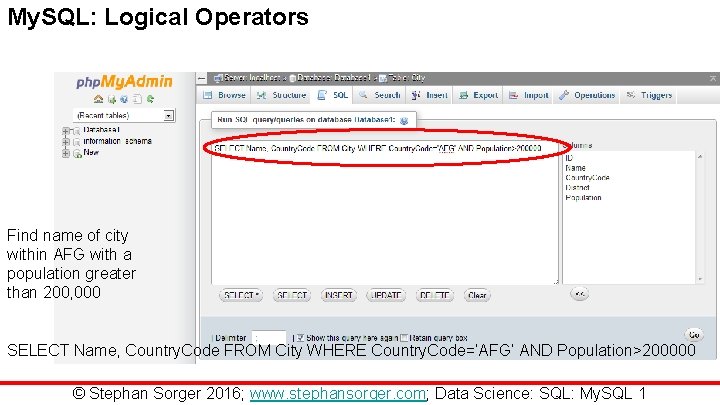Click the Go button

(694, 335)
